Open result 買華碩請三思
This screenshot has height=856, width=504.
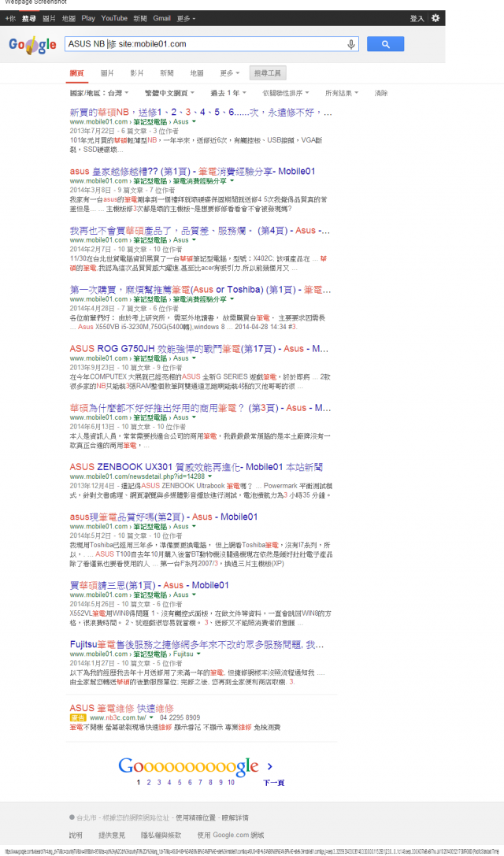(149, 584)
